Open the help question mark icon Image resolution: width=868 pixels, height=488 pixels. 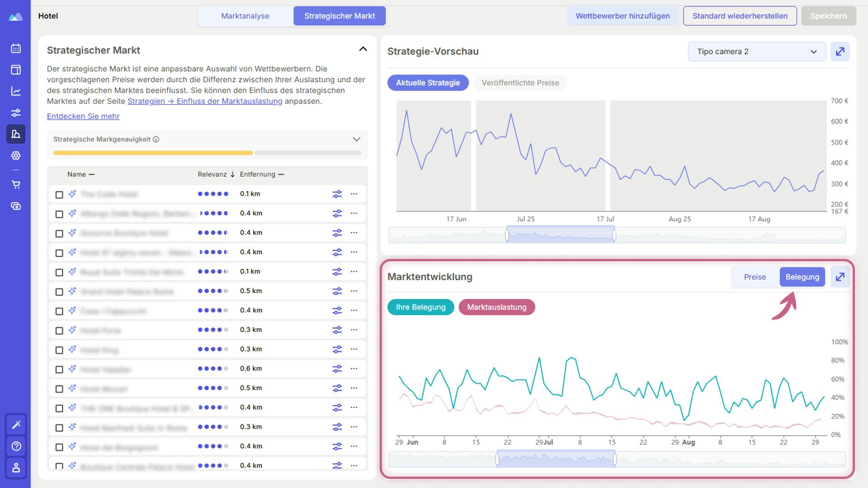click(x=16, y=446)
